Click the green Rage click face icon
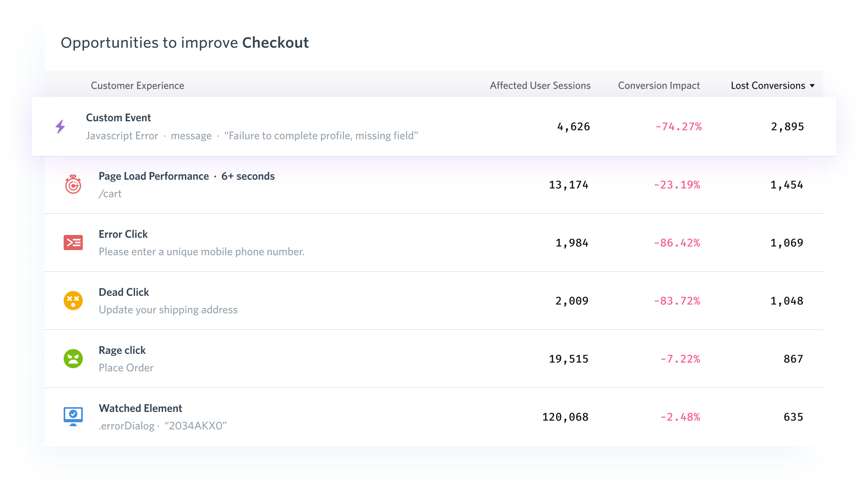868x497 pixels. (x=73, y=359)
